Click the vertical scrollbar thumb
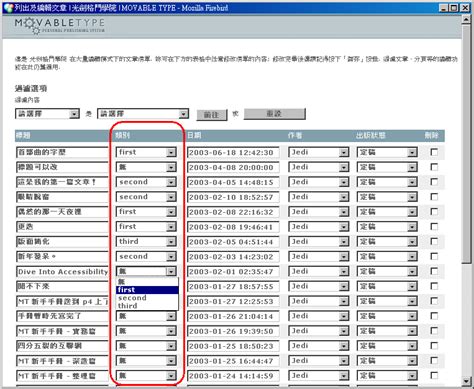The image size is (474, 389). tap(466, 144)
